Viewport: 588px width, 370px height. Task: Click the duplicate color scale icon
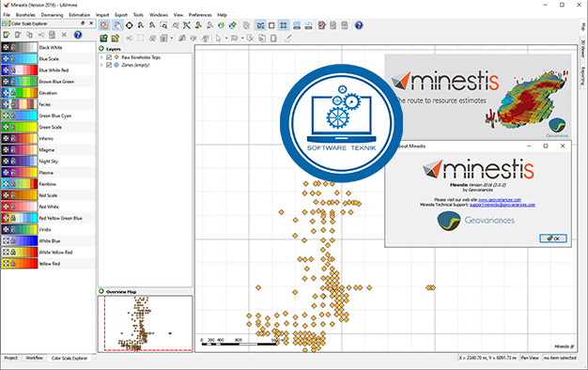coord(29,35)
